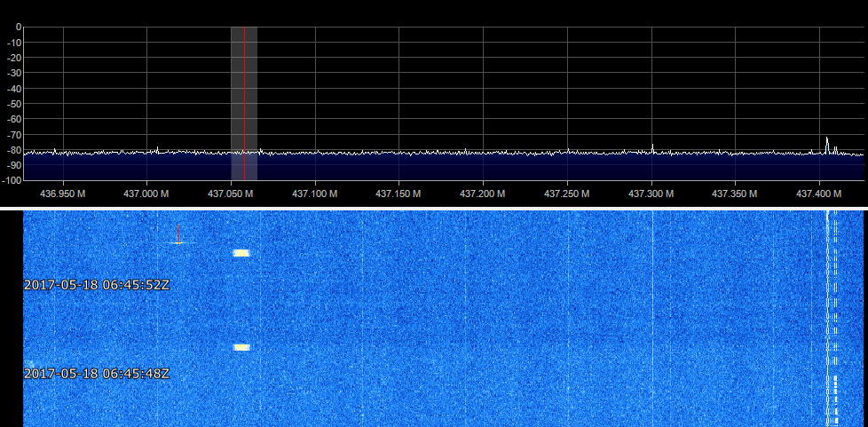Click the 437.100 M frequency label
868x427 pixels.
pyautogui.click(x=315, y=194)
